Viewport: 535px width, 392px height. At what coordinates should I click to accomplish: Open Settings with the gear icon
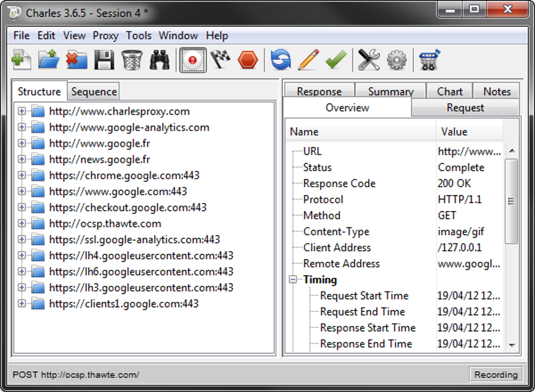point(397,60)
